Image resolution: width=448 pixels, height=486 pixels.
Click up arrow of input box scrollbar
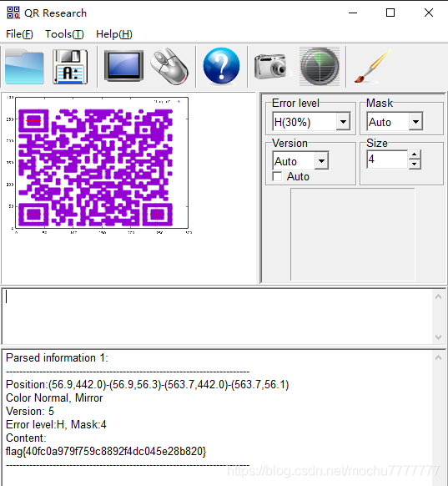click(x=438, y=297)
